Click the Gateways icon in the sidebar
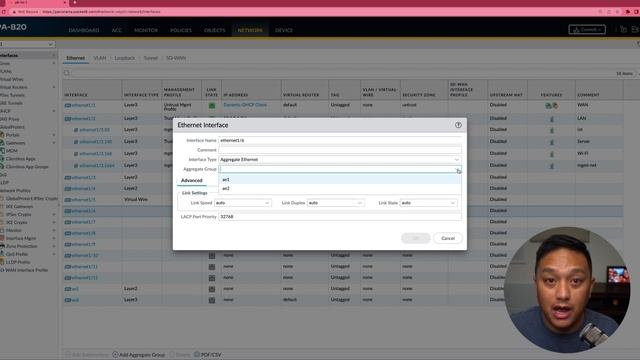 (2, 143)
